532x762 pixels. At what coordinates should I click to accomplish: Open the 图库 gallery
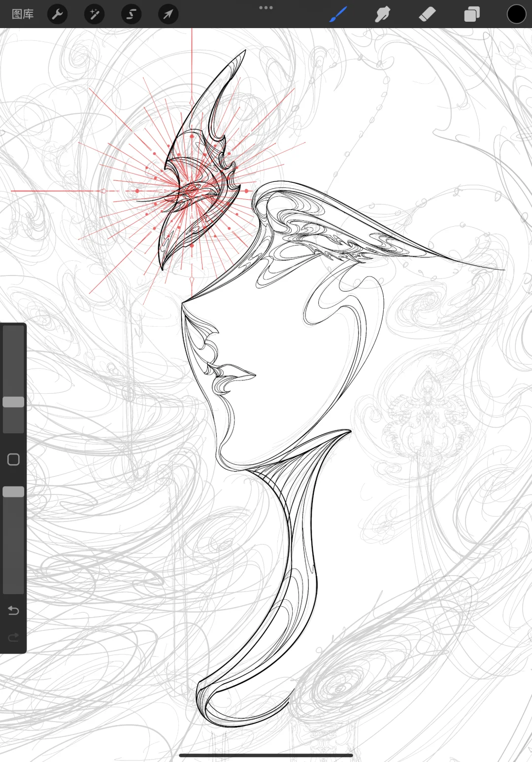[23, 14]
